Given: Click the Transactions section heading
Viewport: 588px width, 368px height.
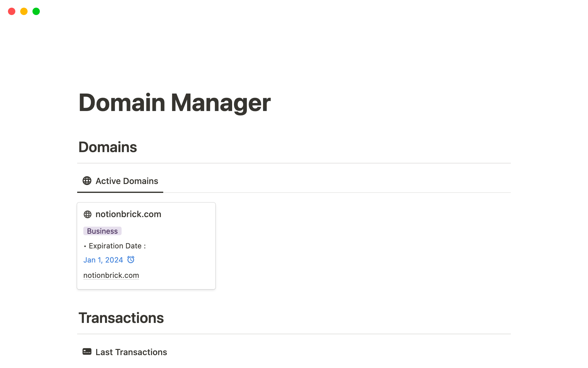Looking at the screenshot, I should coord(121,318).
